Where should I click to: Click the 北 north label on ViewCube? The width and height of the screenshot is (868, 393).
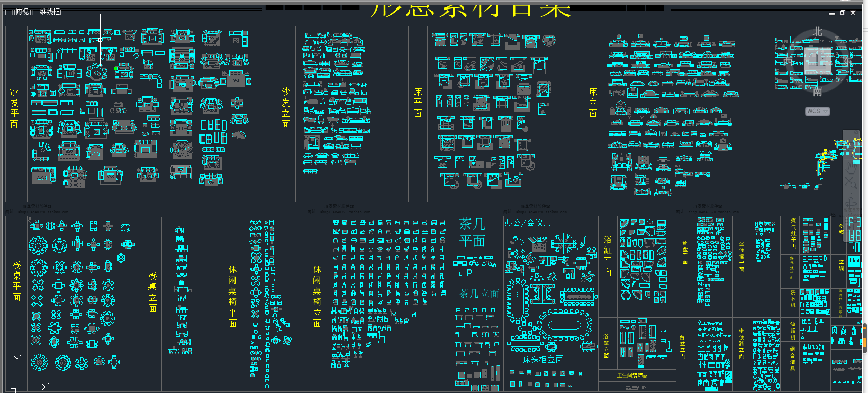(x=818, y=31)
